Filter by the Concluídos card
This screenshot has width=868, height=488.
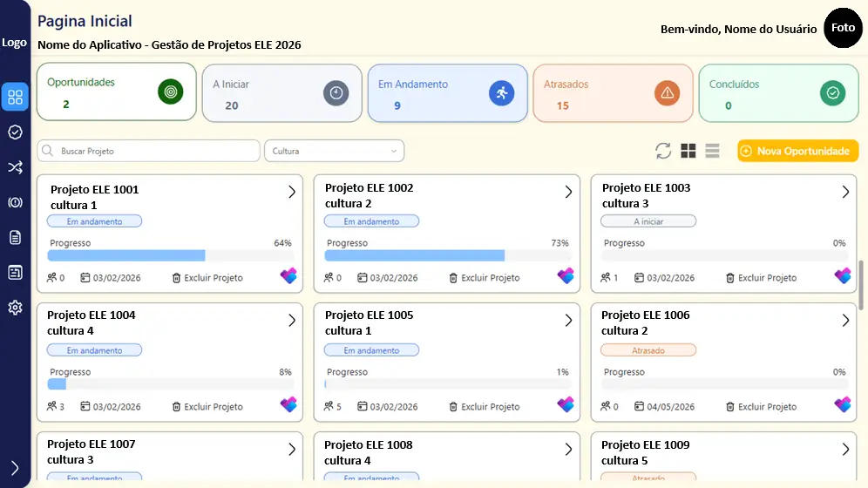coord(778,93)
